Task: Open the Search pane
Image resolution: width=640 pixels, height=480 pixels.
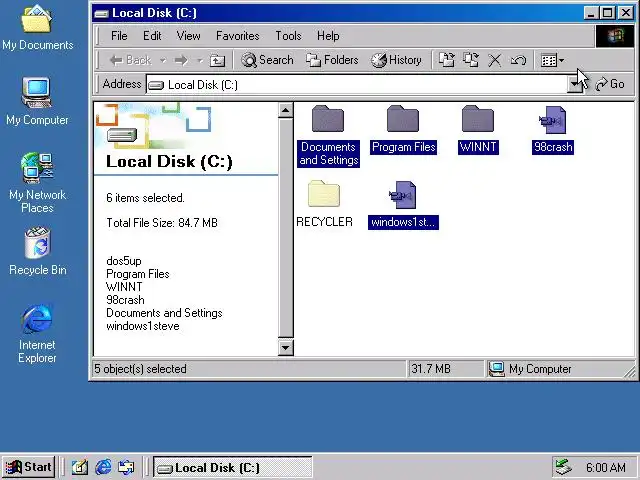Action: tap(267, 60)
